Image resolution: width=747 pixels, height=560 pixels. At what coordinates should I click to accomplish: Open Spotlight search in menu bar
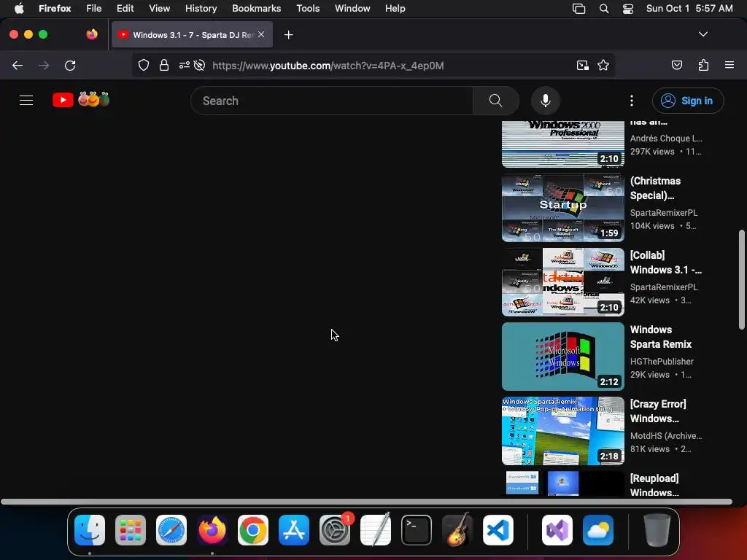tap(604, 9)
